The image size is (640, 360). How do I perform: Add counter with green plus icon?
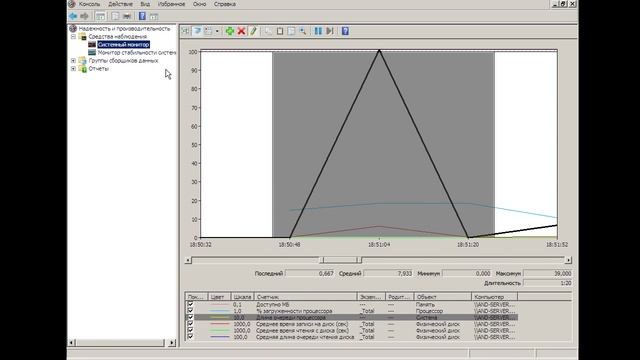(230, 31)
